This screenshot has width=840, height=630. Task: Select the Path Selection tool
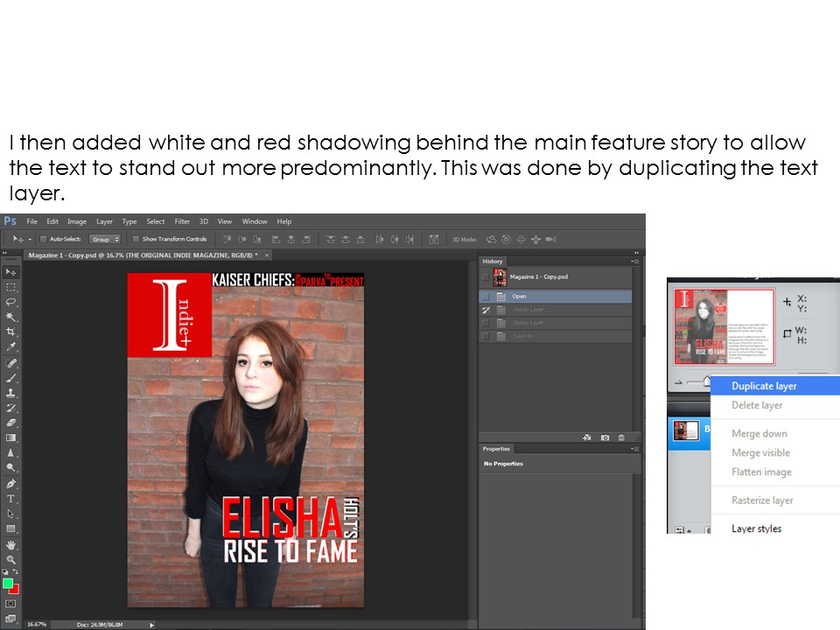coord(10,514)
